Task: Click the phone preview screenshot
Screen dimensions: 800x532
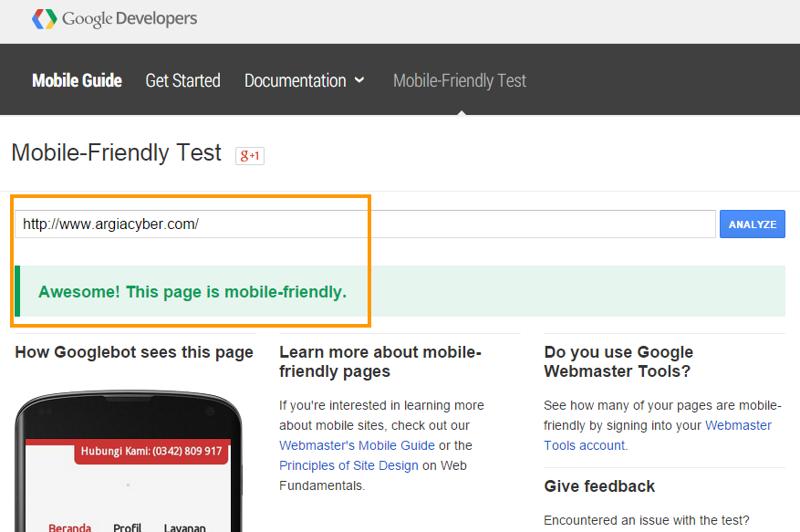Action: 129,462
